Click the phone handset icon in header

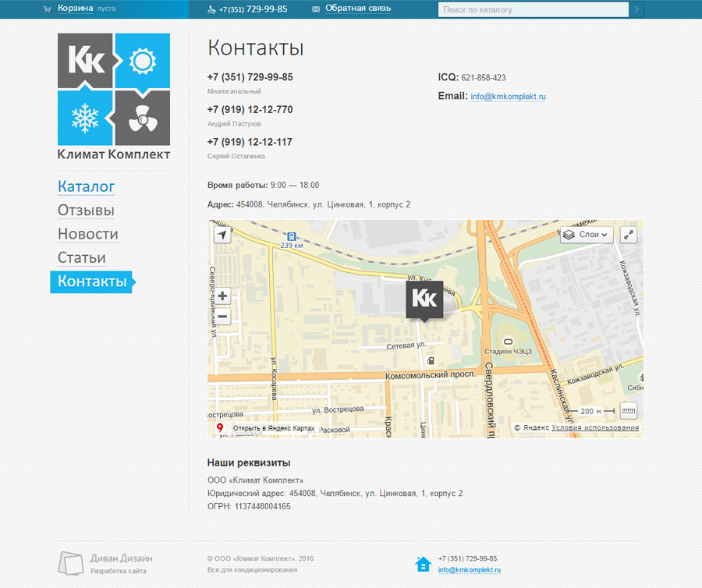click(x=211, y=9)
